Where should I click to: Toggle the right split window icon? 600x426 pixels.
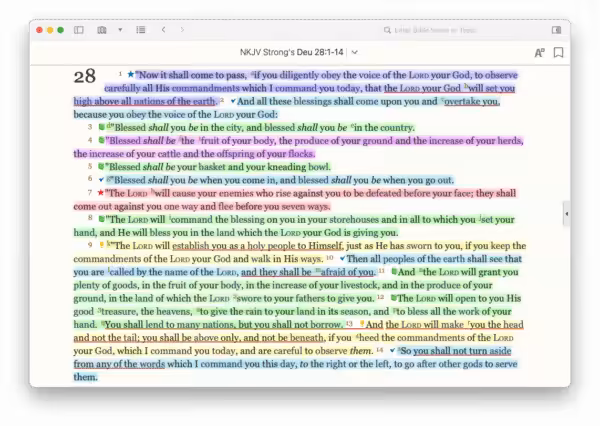point(556,30)
